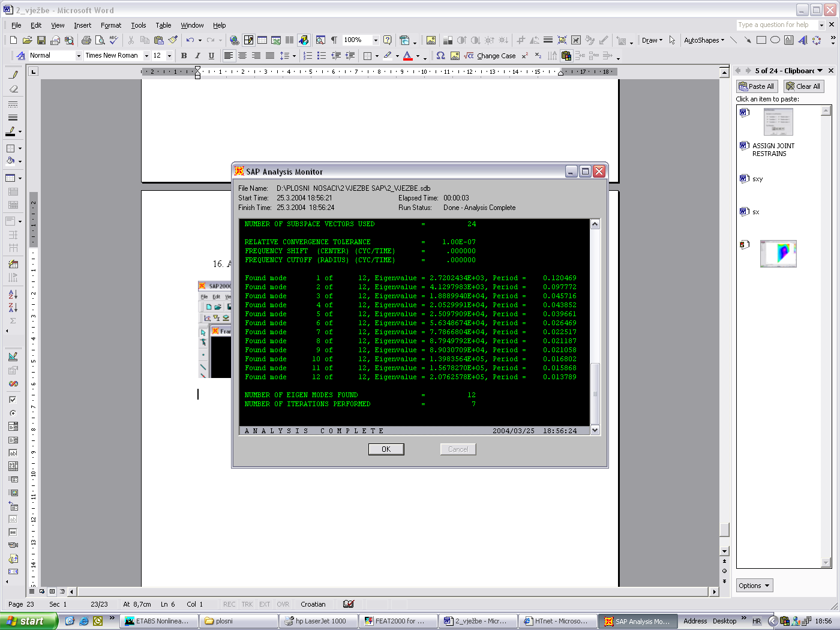
Task: Run the Spelling and Grammar check
Action: point(113,40)
